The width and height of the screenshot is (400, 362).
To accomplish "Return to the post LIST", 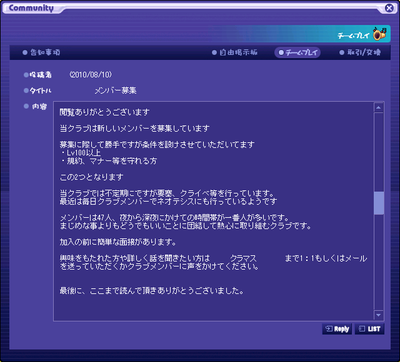I will point(370,329).
